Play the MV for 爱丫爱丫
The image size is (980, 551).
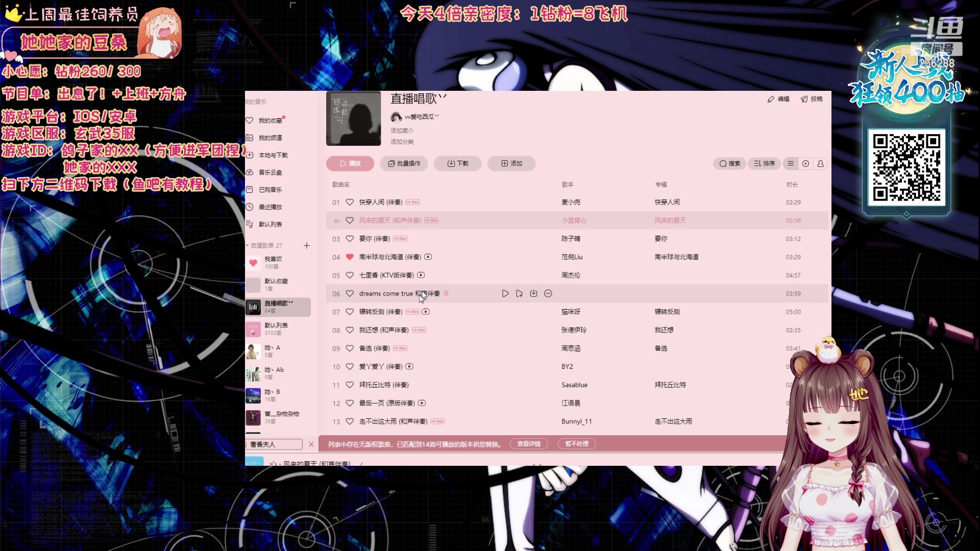(x=409, y=366)
